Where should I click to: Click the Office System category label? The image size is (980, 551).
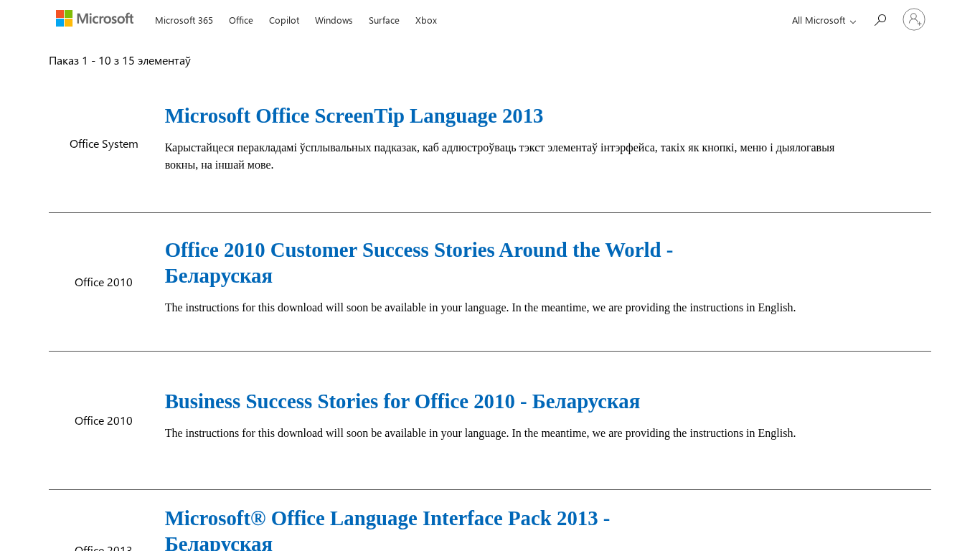coord(104,144)
